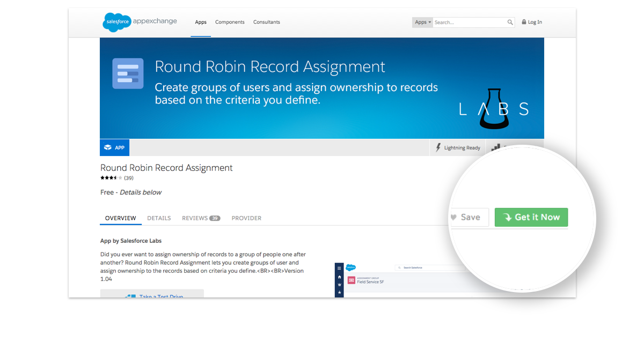This screenshot has width=644, height=343.
Task: Click the crown icon in preview sidebar
Action: click(339, 285)
